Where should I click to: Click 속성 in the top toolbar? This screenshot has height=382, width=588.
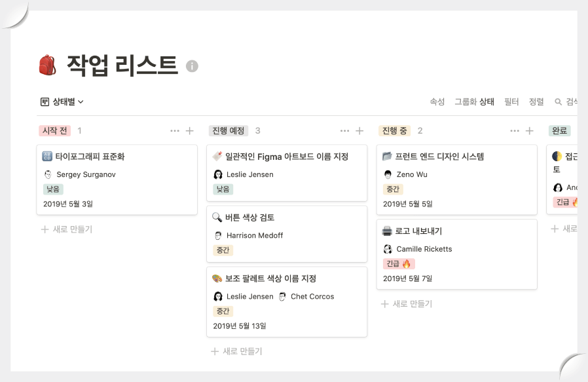pyautogui.click(x=437, y=102)
